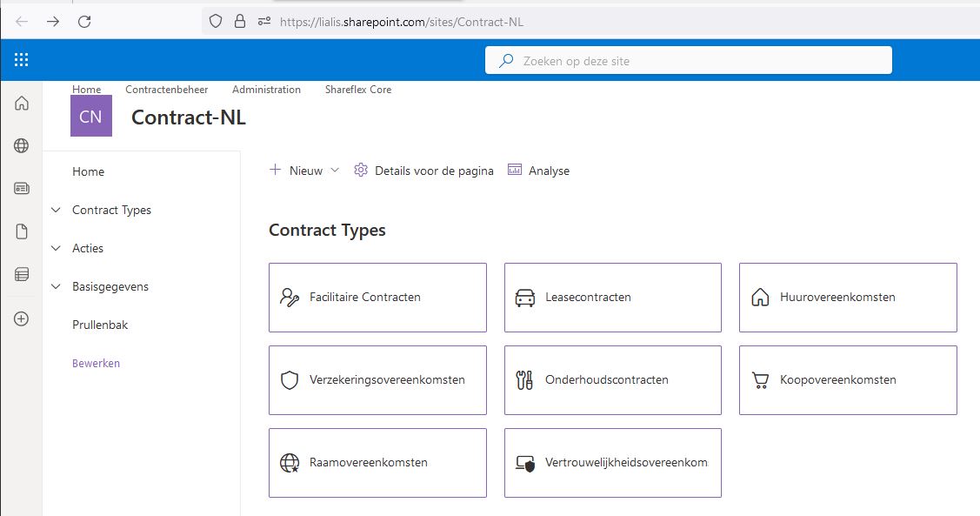Open the app launcher waffle icon

[21, 59]
